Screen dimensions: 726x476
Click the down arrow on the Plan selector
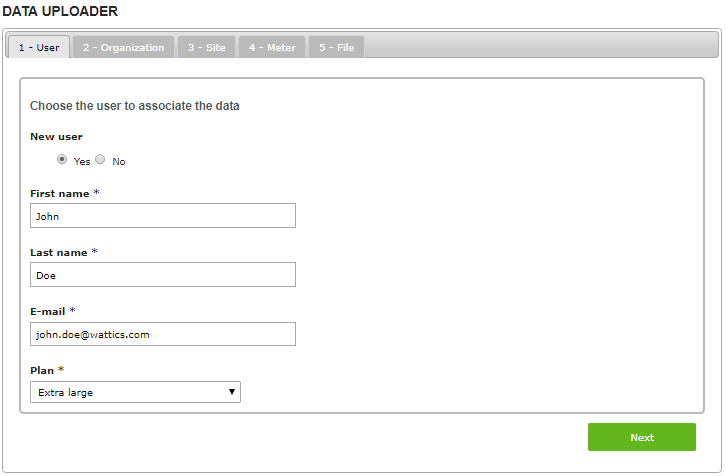232,392
